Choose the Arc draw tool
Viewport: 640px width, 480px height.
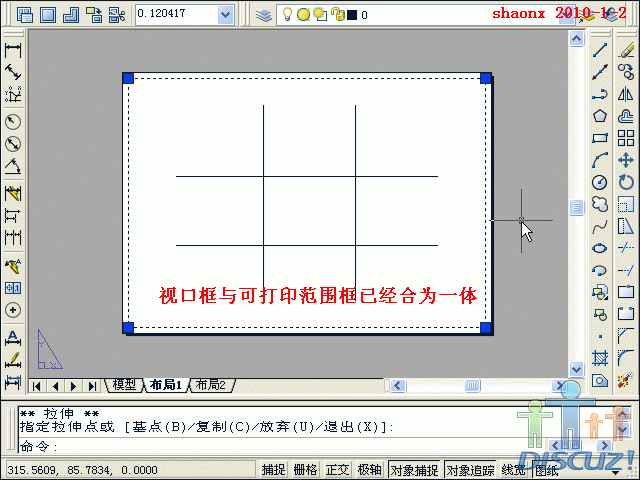click(600, 160)
